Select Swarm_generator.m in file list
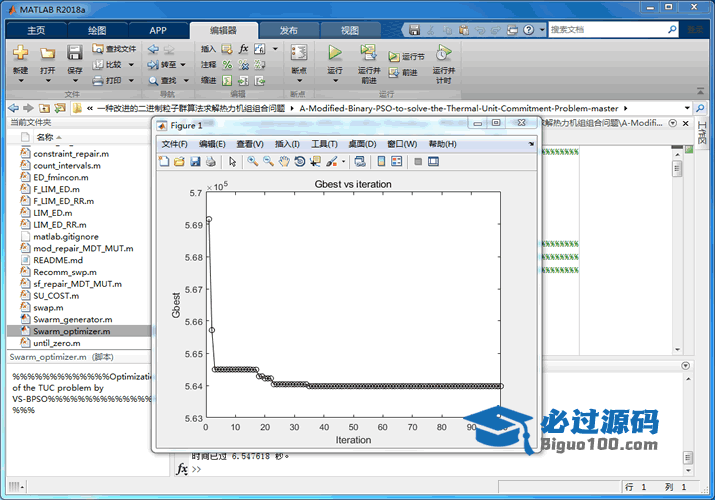 coord(73,320)
